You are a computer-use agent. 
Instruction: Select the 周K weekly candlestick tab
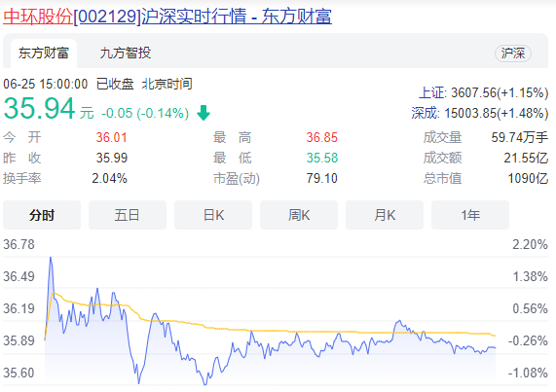point(299,215)
